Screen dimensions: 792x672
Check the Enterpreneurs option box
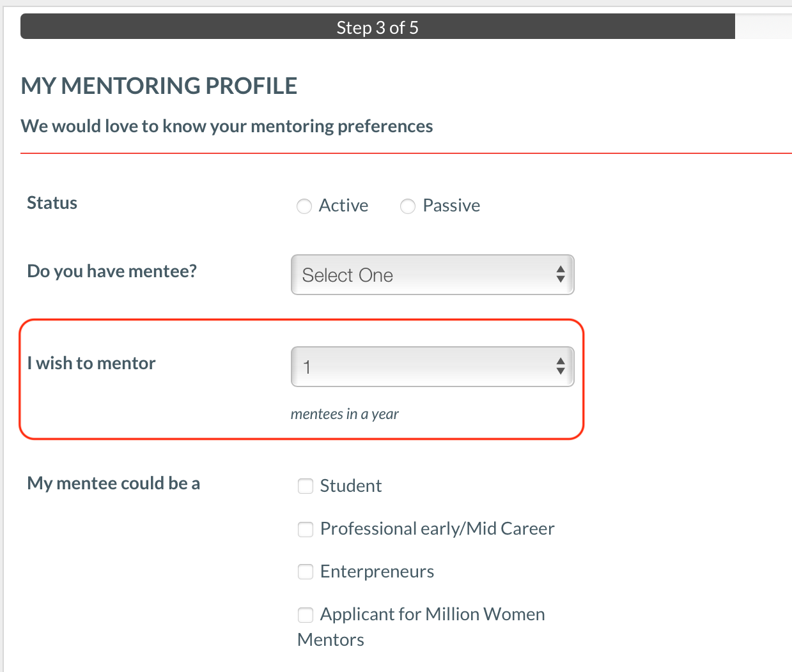tap(306, 571)
